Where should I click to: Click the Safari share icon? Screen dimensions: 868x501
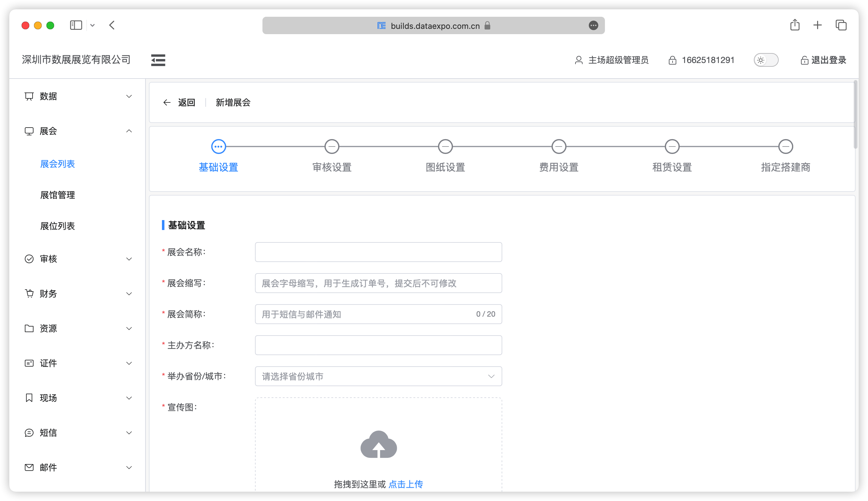(x=795, y=25)
